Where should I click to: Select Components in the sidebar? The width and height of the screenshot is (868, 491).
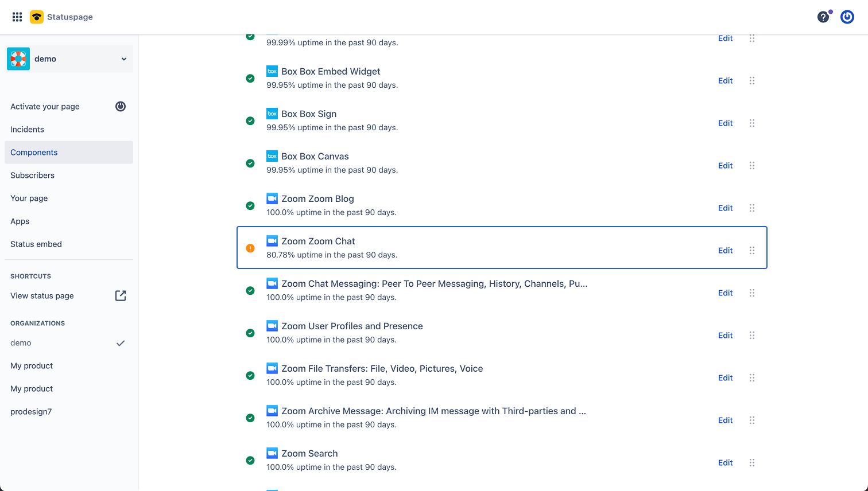69,153
